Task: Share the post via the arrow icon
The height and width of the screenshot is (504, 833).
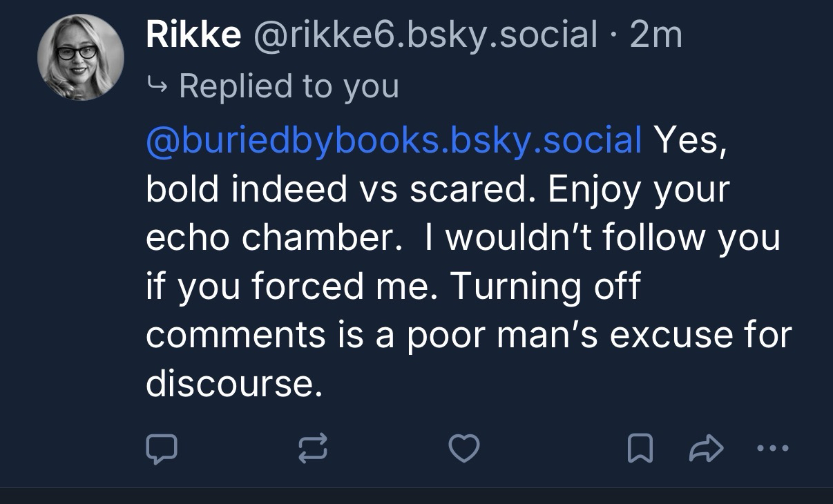Action: 706,449
